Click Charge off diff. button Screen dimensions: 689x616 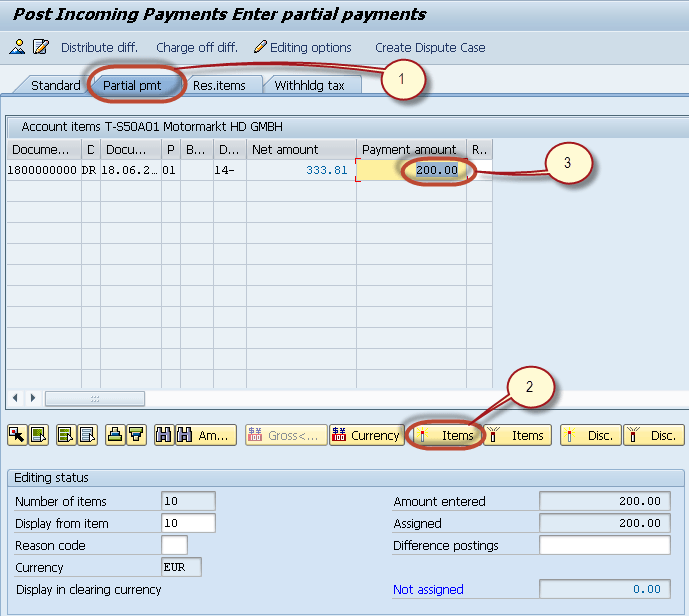[196, 47]
